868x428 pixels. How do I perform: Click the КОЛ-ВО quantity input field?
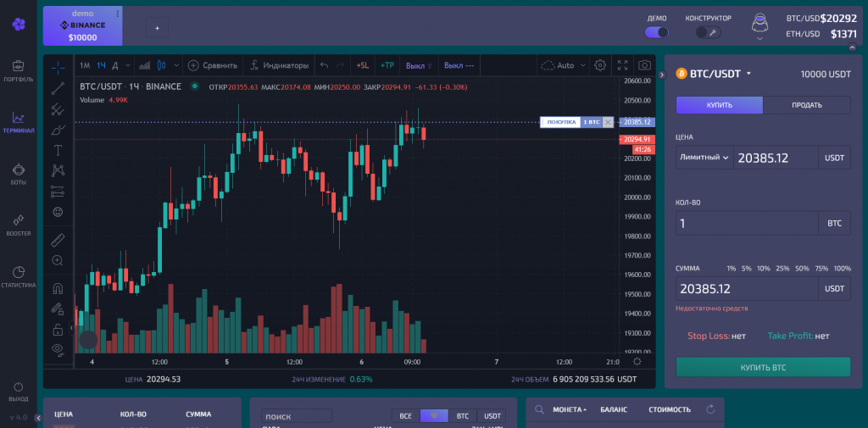point(747,223)
